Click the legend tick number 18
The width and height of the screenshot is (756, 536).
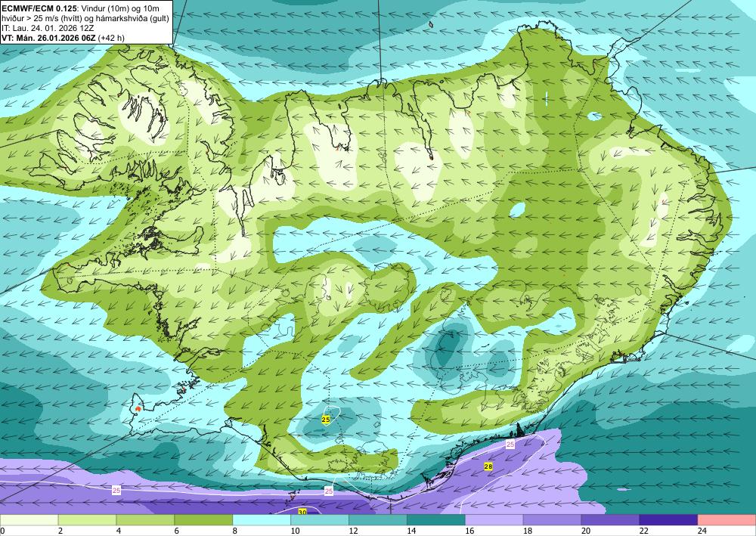(528, 531)
